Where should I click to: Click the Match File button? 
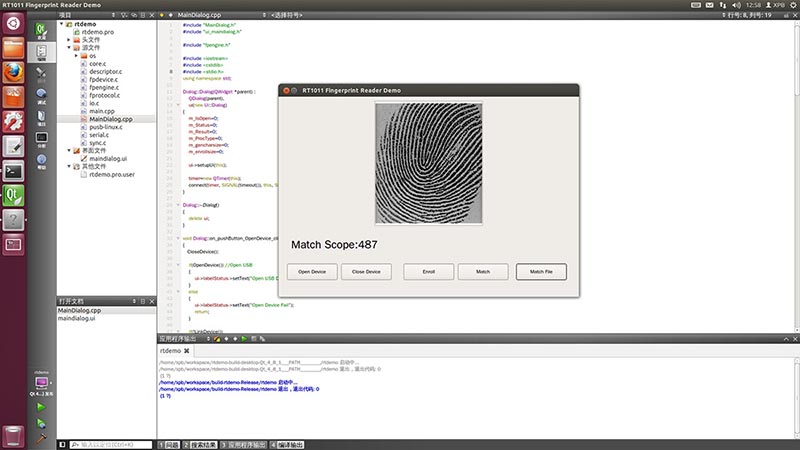[541, 272]
